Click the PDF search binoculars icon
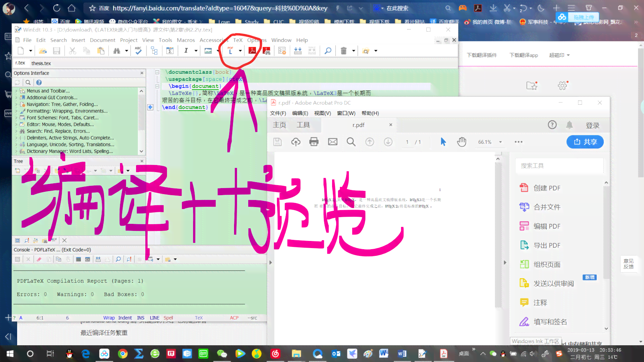The image size is (644, 362). tap(266, 51)
